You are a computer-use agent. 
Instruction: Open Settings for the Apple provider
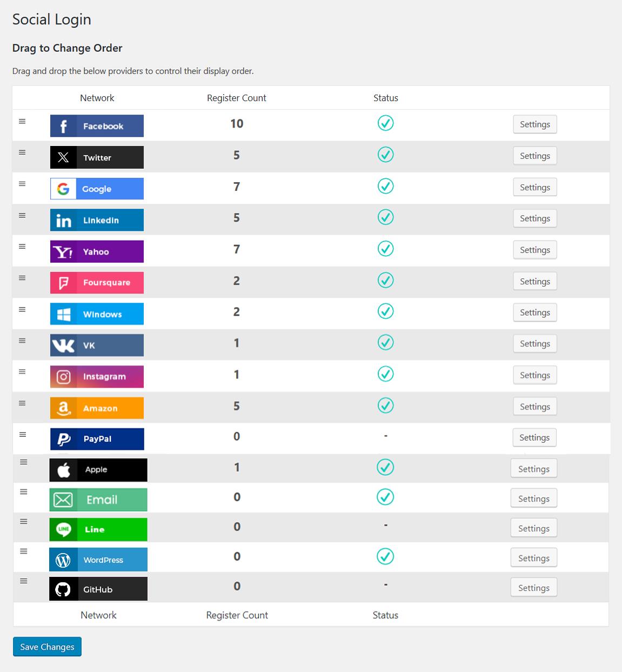tap(534, 469)
